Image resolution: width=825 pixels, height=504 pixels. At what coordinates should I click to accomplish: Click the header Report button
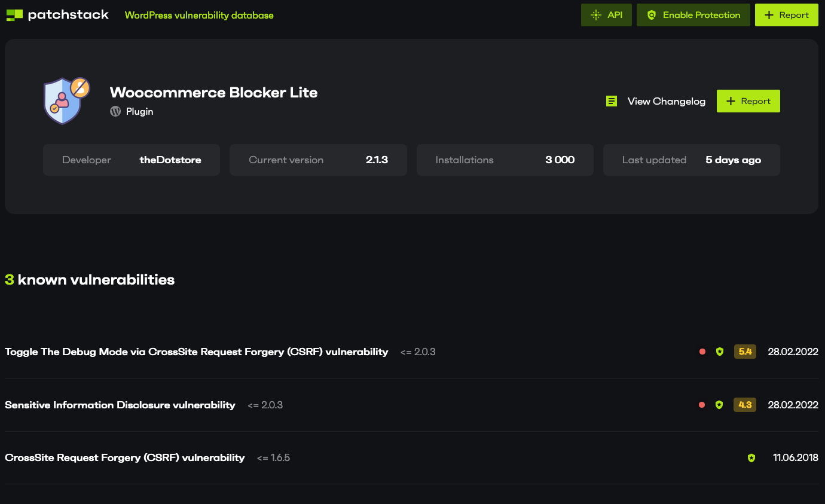786,15
